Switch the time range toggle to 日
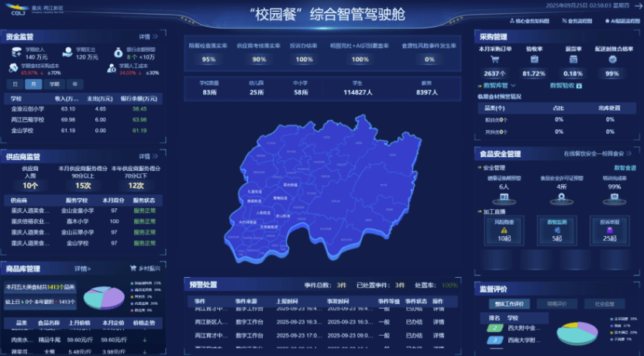The height and width of the screenshot is (356, 644). [x=15, y=84]
